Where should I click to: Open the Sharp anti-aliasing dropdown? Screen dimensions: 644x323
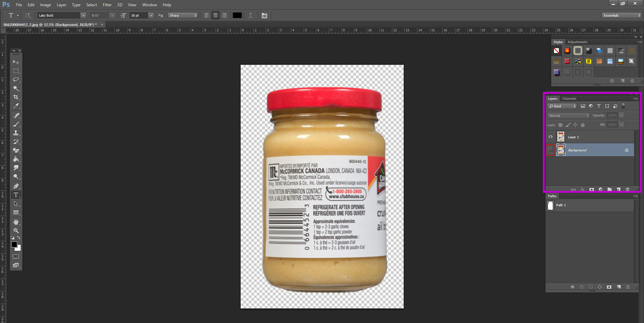coord(182,15)
